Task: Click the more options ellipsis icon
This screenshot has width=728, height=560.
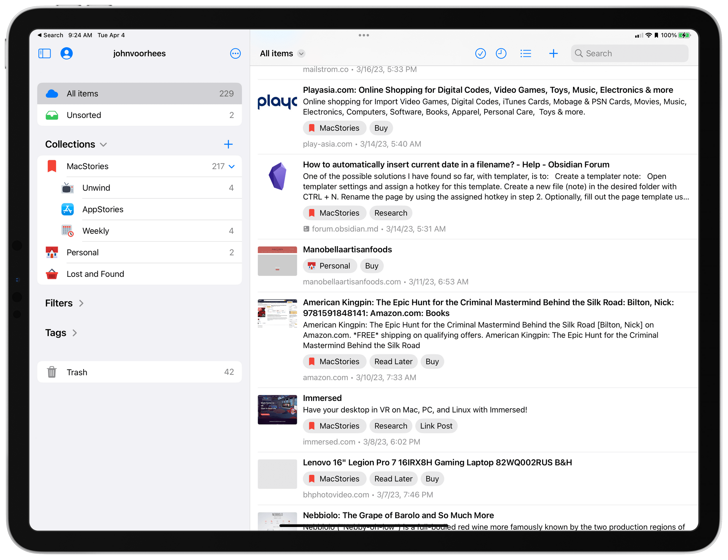Action: (x=235, y=54)
